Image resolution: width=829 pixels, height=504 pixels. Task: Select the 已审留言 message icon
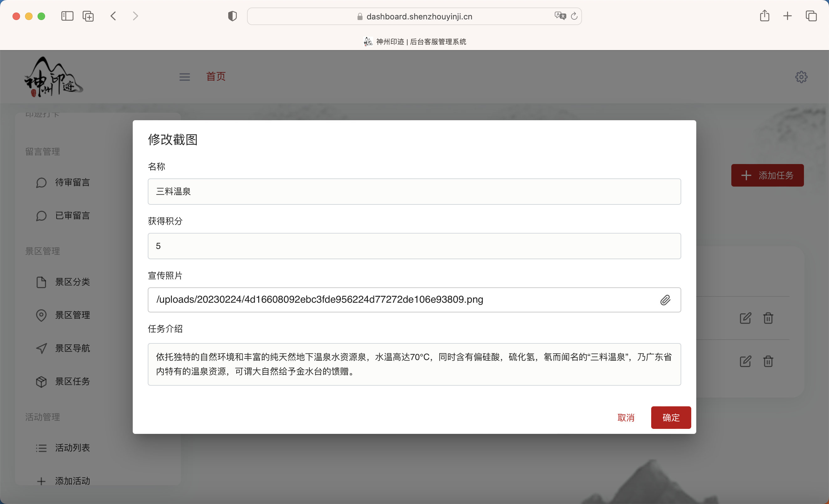[x=41, y=216]
